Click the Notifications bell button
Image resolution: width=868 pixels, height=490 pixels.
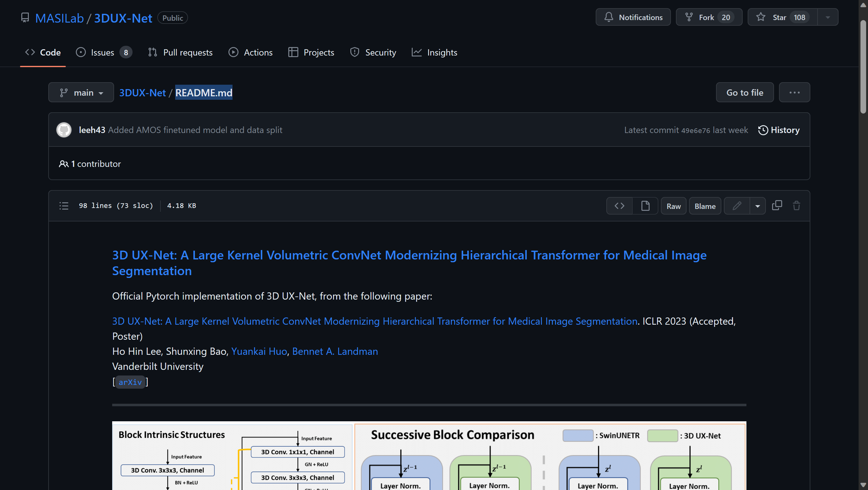(633, 17)
